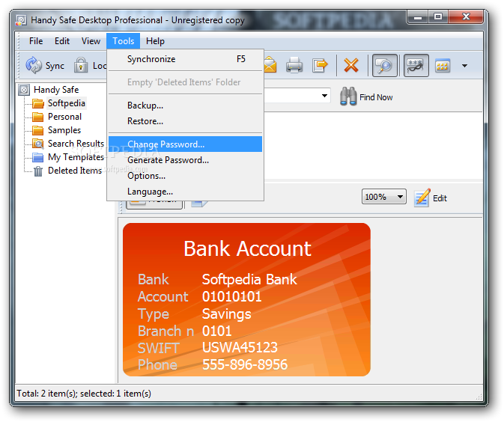Select the Samples folder
The image size is (504, 422).
click(64, 130)
